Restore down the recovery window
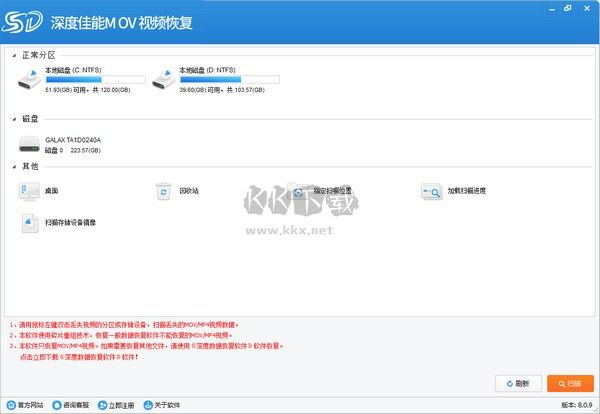The image size is (600, 414). pyautogui.click(x=568, y=8)
